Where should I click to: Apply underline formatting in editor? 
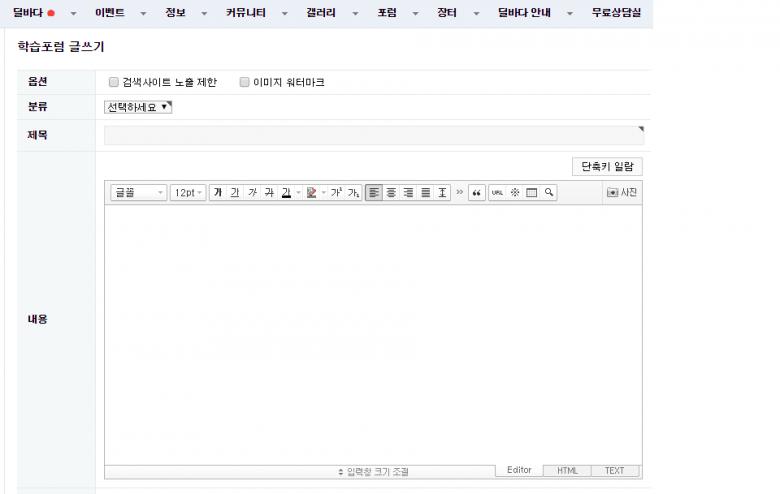[x=234, y=193]
